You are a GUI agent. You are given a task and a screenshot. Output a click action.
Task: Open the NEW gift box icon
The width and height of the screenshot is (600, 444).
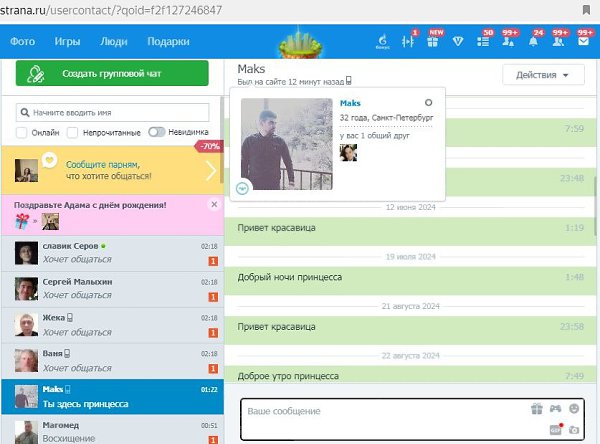(x=433, y=41)
